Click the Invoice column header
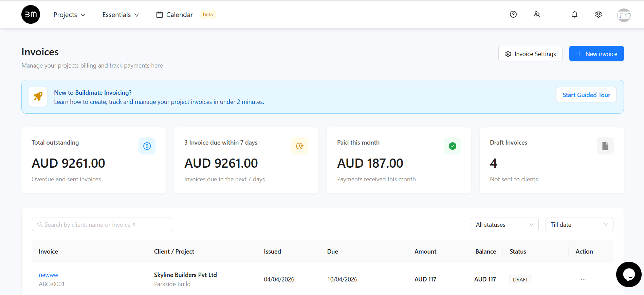Screen dimensions: 644x295 coord(48,252)
